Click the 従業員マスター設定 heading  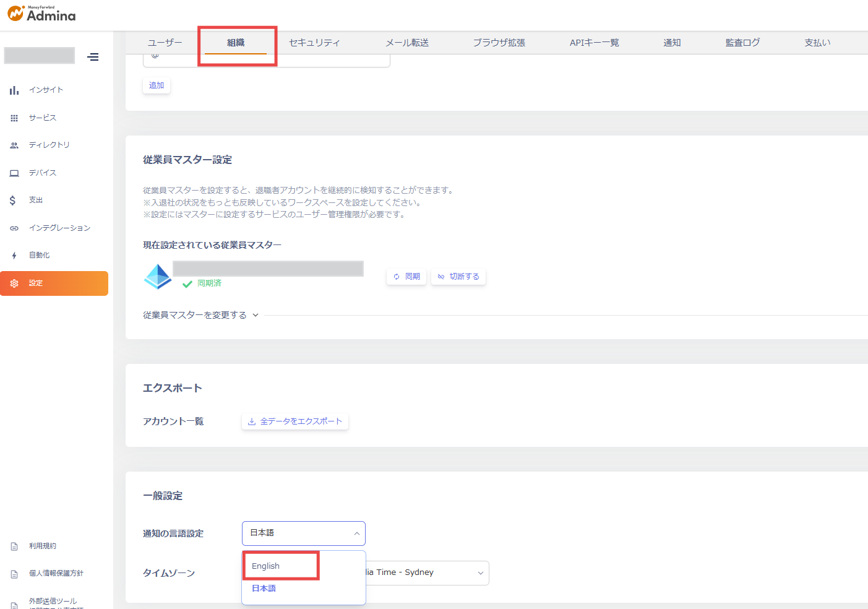[187, 160]
